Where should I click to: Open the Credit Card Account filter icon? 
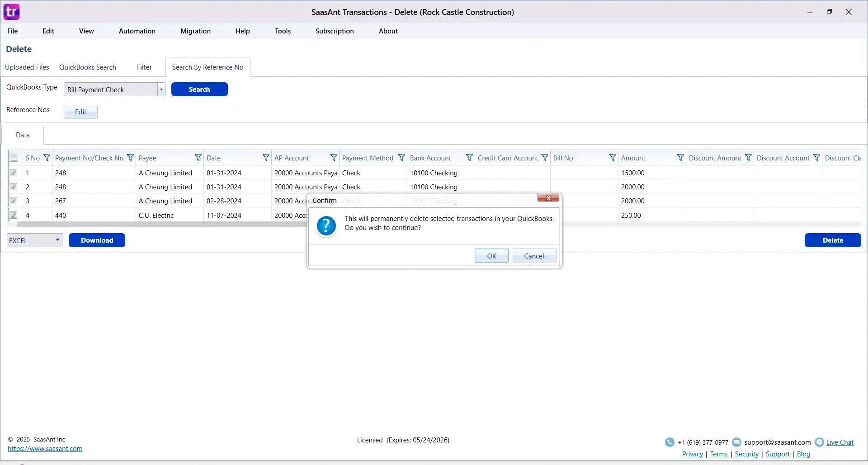545,158
